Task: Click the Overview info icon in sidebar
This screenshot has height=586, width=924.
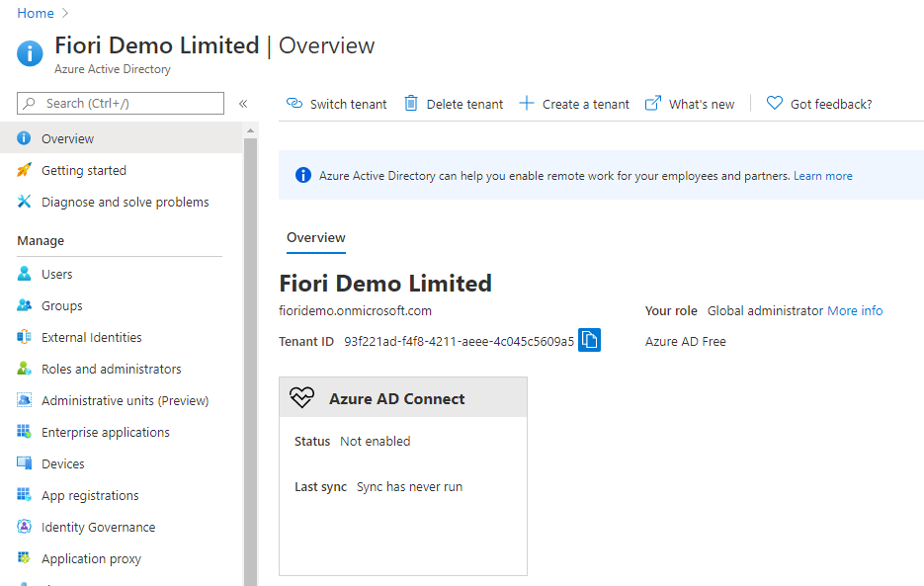Action: (x=24, y=138)
